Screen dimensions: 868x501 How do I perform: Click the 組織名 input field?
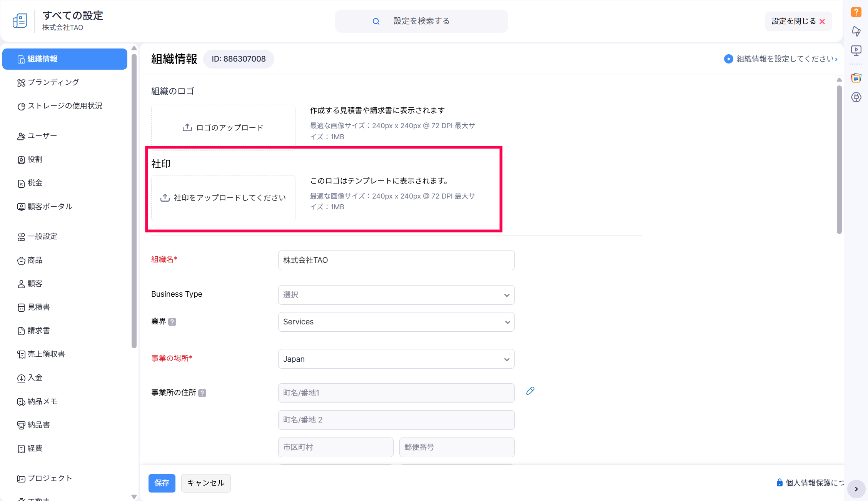coord(396,260)
